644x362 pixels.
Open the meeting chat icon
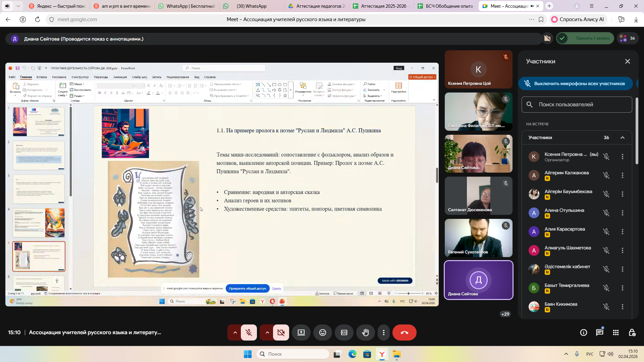point(599,333)
